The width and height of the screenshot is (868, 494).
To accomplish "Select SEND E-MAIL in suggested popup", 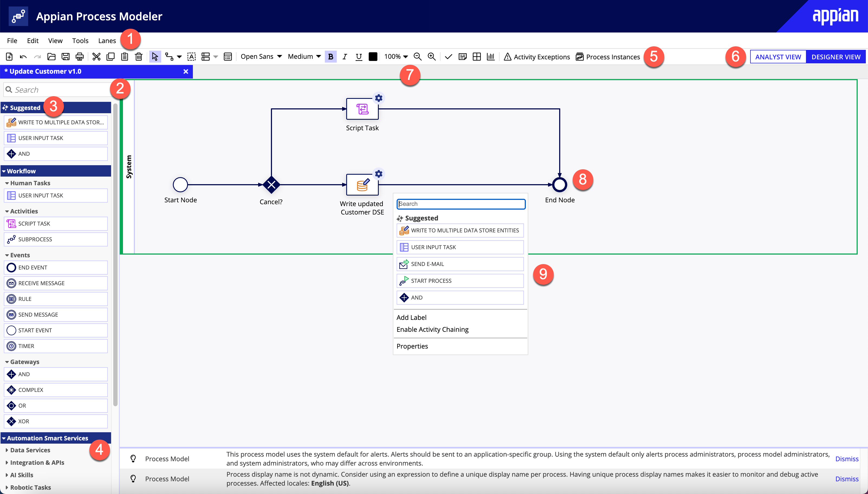I will 460,264.
